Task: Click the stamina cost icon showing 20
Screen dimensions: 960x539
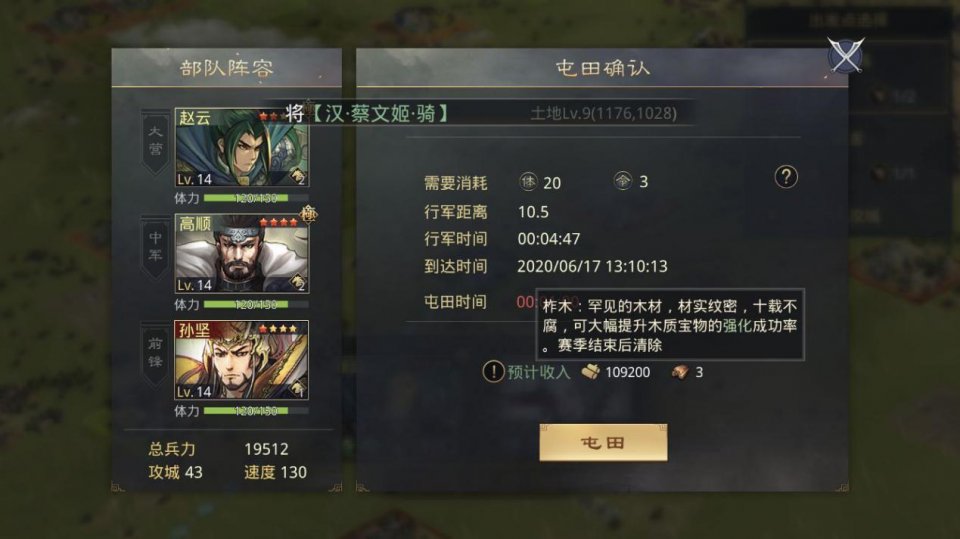Action: click(528, 181)
